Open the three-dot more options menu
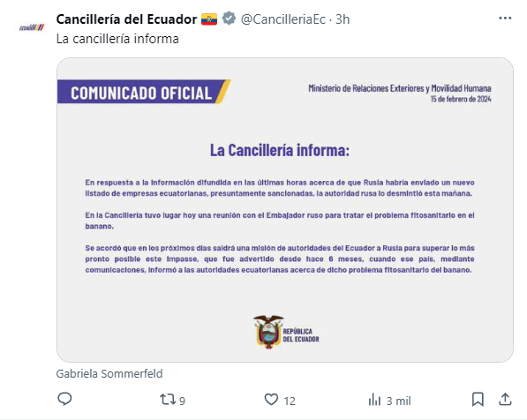This screenshot has height=420, width=527. point(505,19)
